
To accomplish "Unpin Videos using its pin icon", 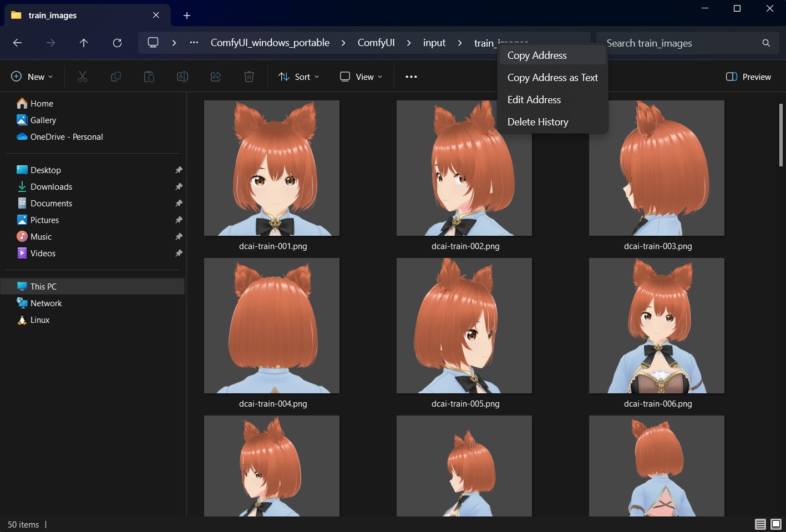I will [x=179, y=253].
